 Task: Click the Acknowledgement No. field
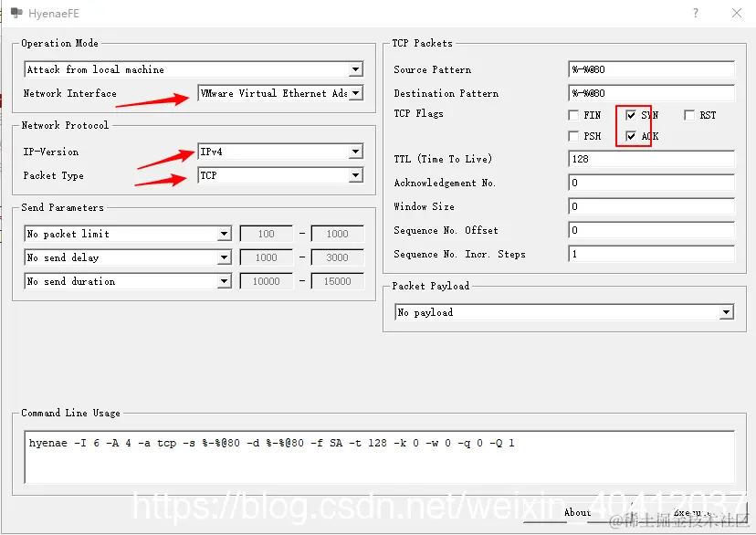(x=651, y=183)
